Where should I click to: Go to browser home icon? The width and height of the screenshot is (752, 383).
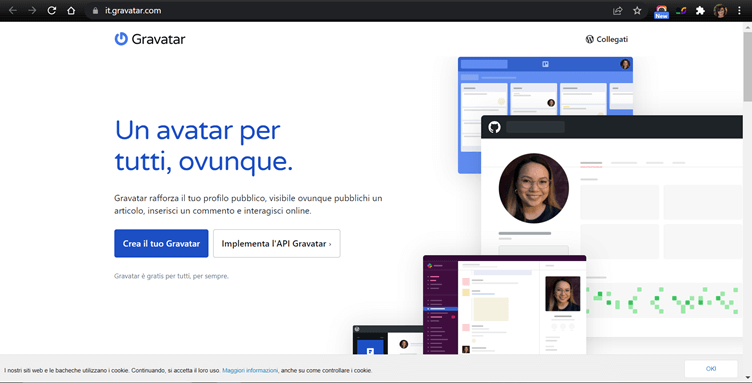pyautogui.click(x=71, y=11)
